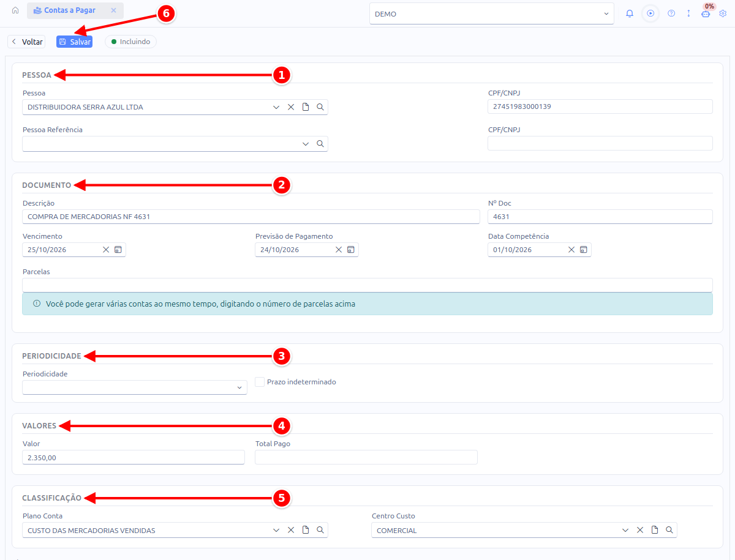The height and width of the screenshot is (560, 735).
Task: Open the settings gear icon
Action: [723, 13]
